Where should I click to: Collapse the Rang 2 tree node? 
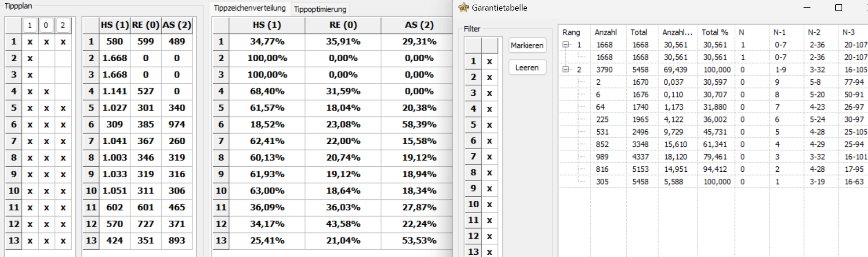point(565,70)
